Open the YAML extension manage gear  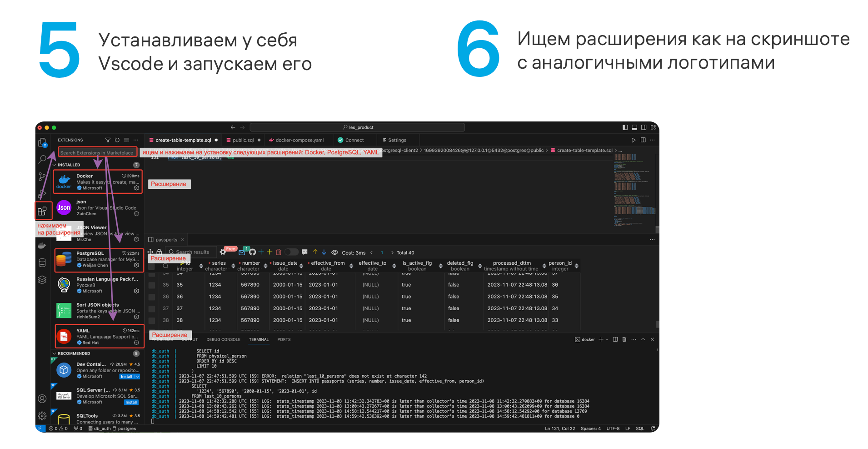coord(136,343)
